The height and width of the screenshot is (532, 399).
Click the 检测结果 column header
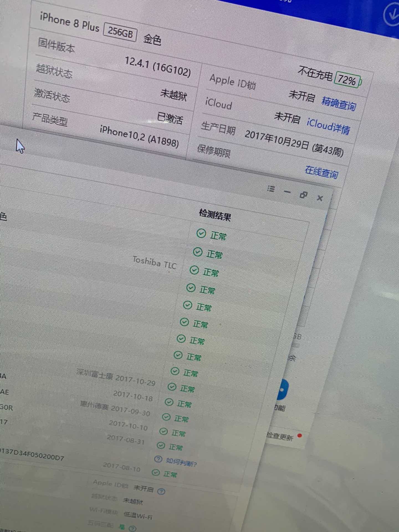tap(215, 215)
